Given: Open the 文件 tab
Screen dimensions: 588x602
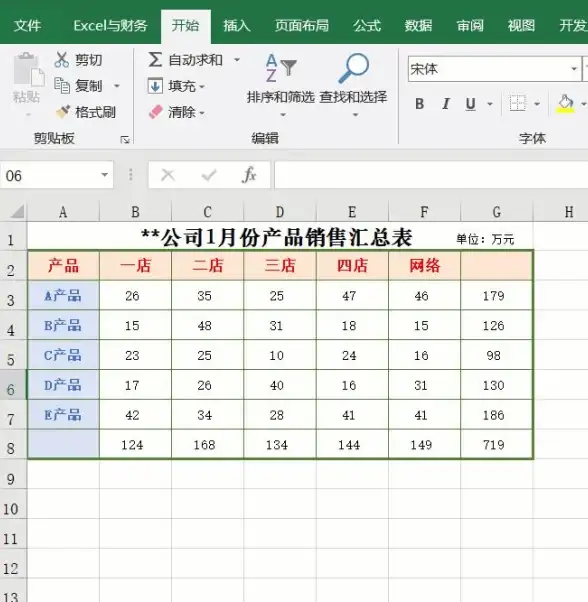Looking at the screenshot, I should click(27, 26).
